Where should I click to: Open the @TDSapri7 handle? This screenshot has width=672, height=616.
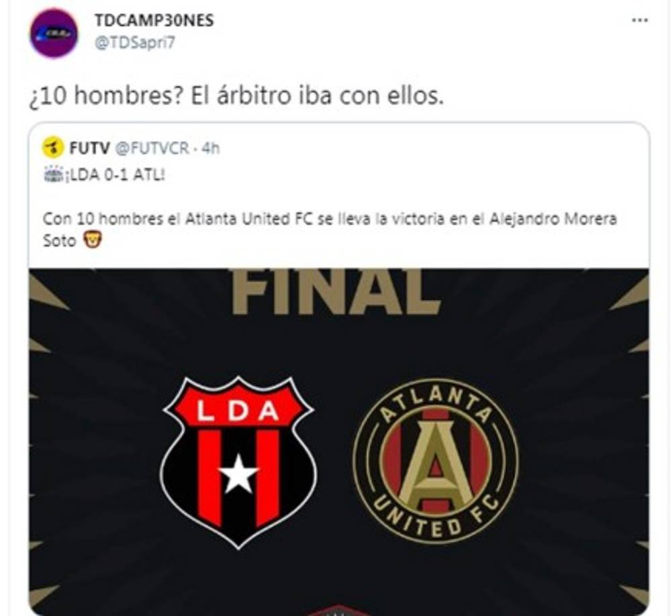(x=134, y=43)
